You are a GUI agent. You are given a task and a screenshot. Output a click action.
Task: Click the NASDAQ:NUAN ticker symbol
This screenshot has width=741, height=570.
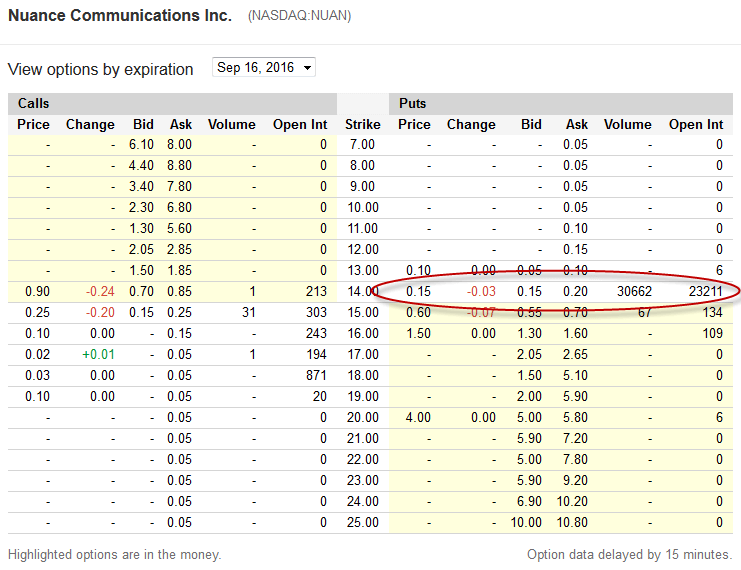click(x=300, y=16)
